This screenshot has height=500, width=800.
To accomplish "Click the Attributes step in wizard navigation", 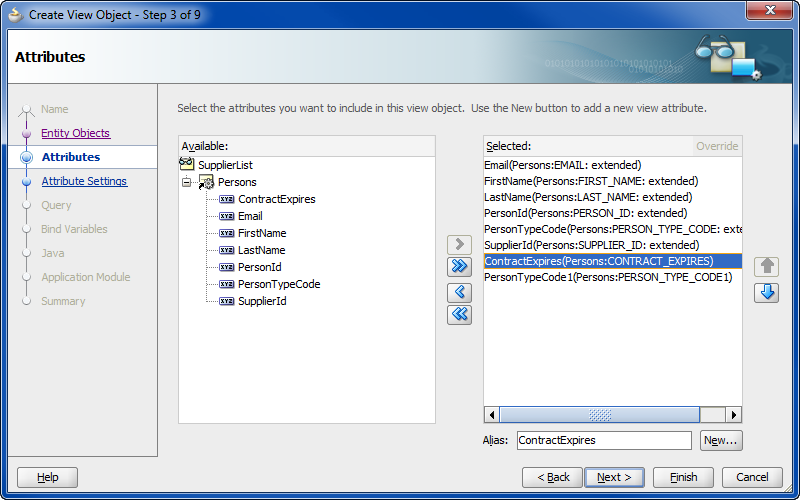I will click(x=71, y=157).
